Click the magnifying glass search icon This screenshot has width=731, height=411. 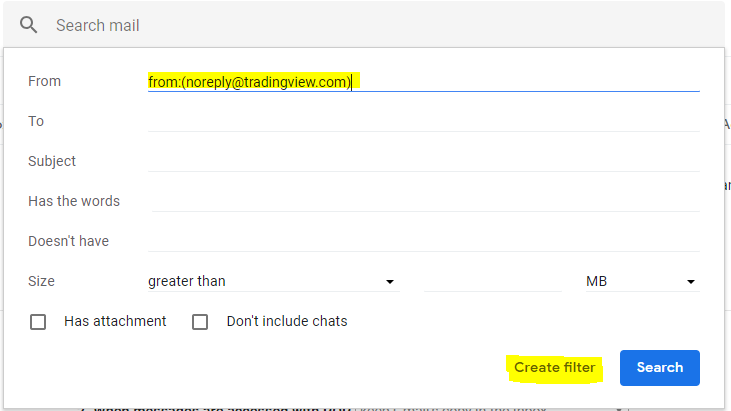point(29,25)
